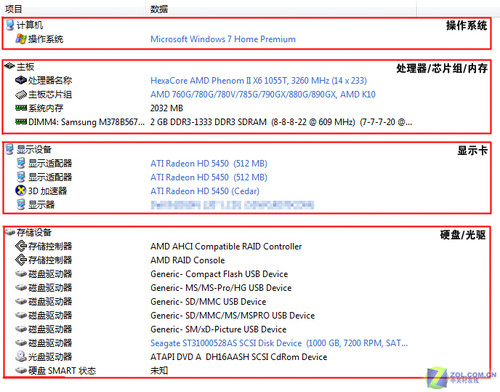Screen dimensions: 500x392
Task: Click the Windows flag icon beside 操作系统
Action: [x=21, y=39]
